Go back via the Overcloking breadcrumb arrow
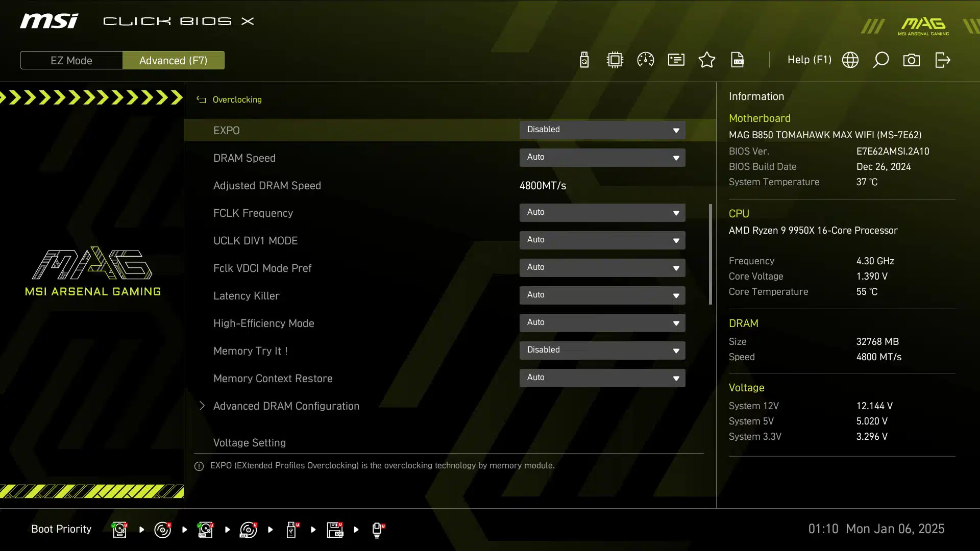This screenshot has width=980, height=551. [202, 100]
